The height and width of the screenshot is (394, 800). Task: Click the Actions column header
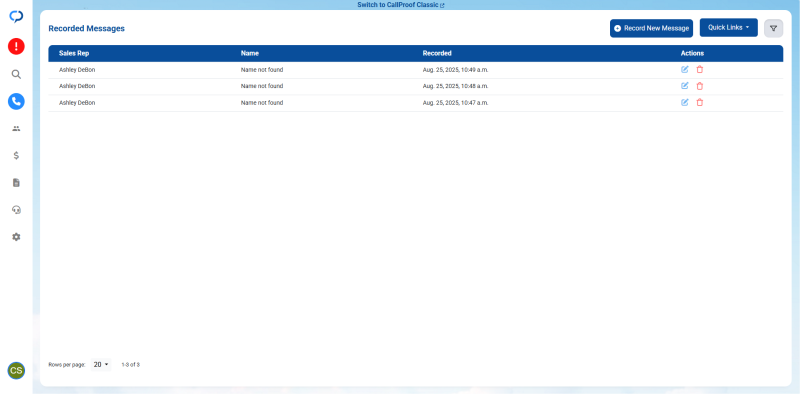692,53
